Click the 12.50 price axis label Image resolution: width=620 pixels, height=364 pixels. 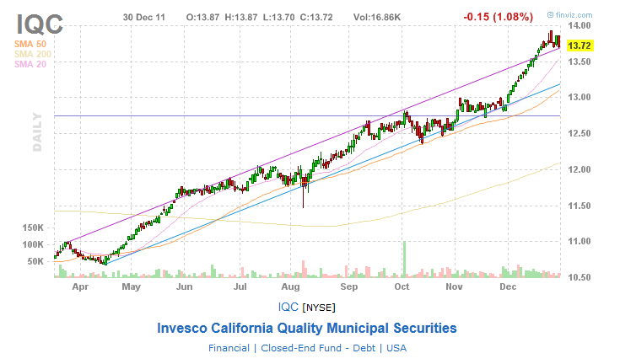[x=580, y=133]
